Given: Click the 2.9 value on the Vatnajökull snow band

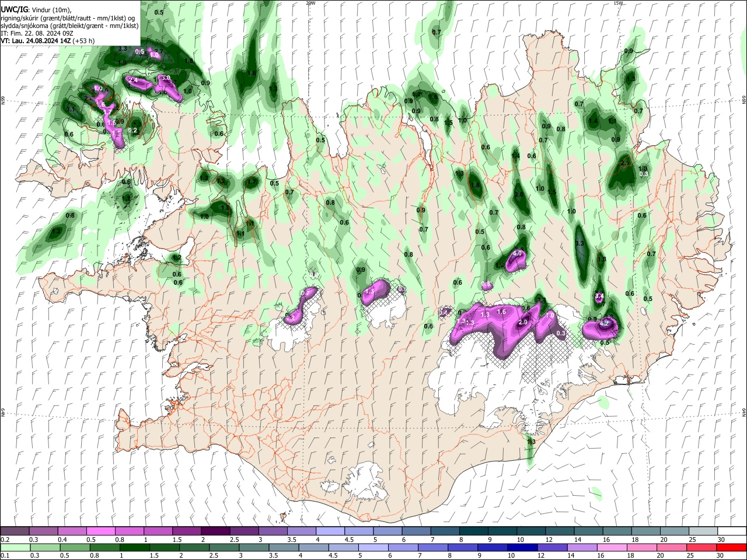Looking at the screenshot, I should (x=523, y=322).
